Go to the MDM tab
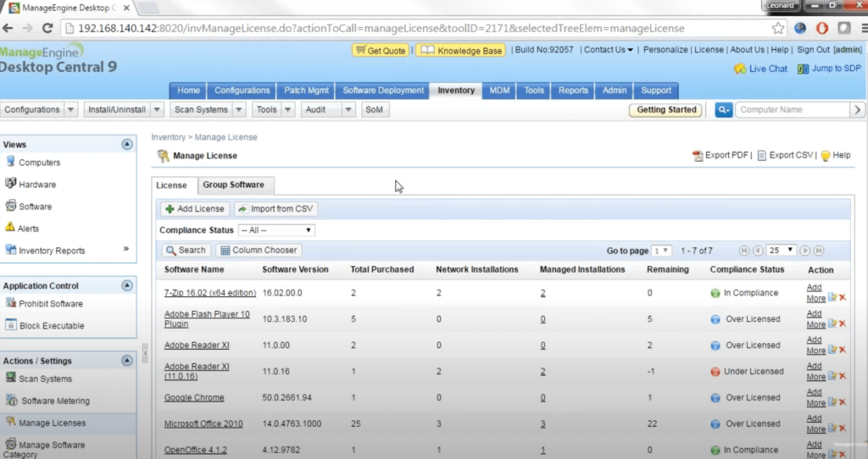 (x=499, y=90)
